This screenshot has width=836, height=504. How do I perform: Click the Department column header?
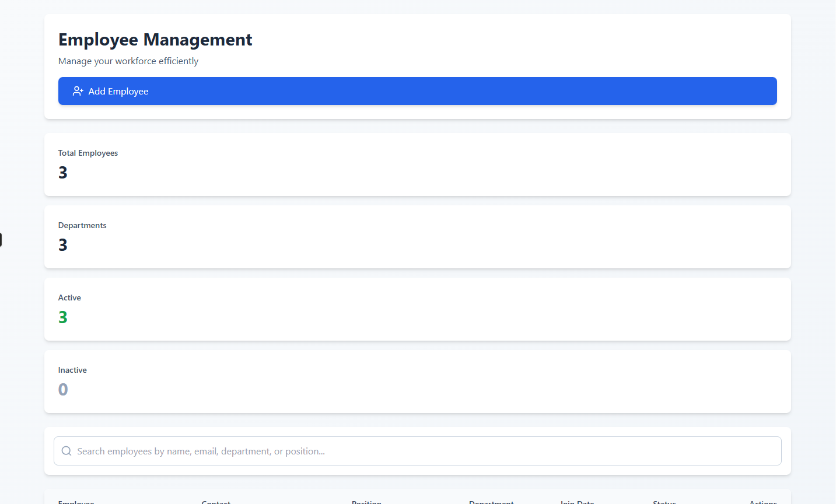point(491,501)
